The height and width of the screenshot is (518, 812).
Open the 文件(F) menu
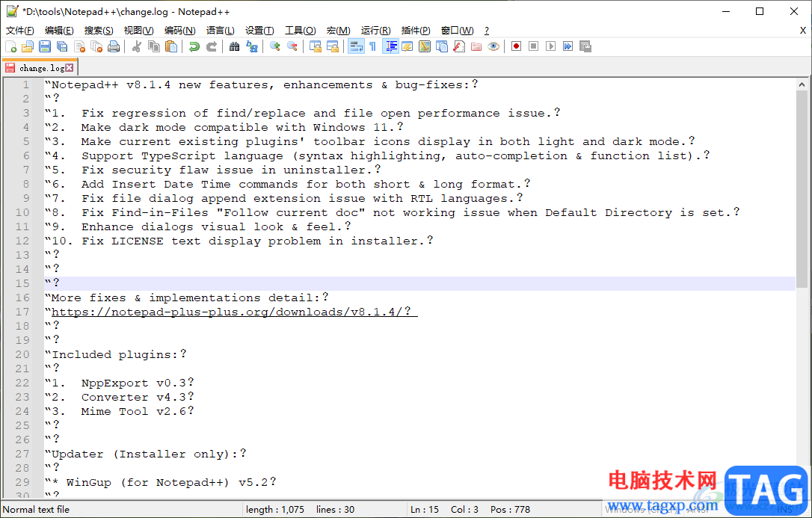coord(20,31)
